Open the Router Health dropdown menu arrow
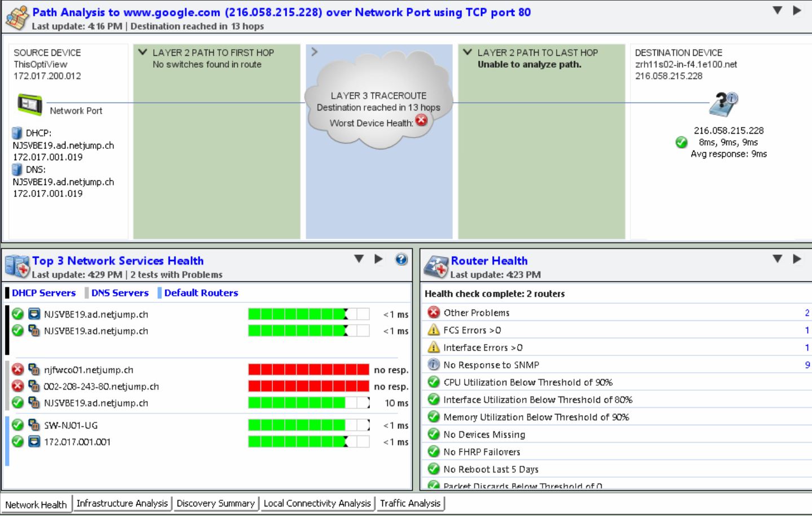Screen dimensions: 812x516 point(777,259)
